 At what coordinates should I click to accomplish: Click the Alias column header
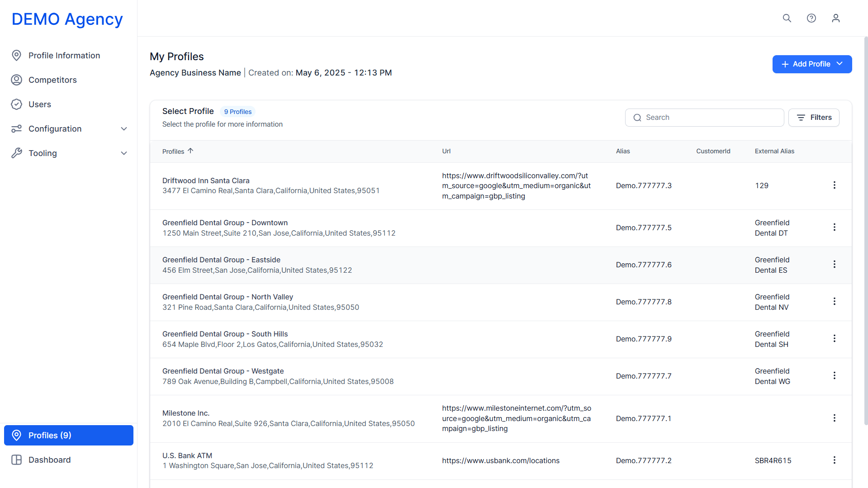623,152
